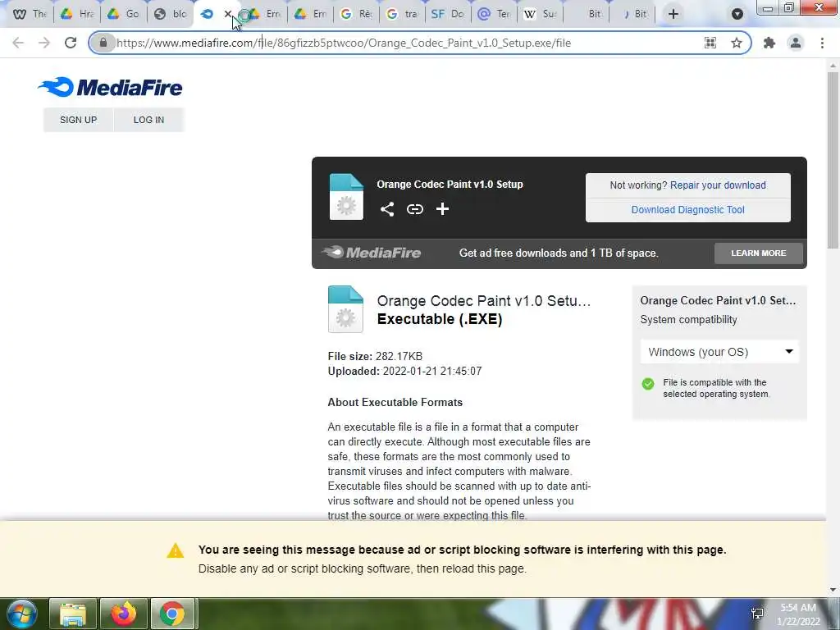Click the plus icon to save file
This screenshot has width=840, height=630.
(442, 209)
